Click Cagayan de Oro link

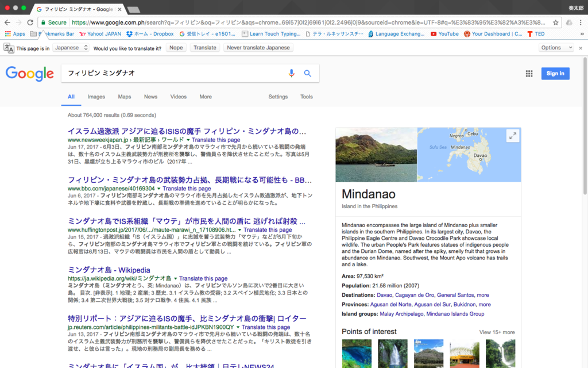click(415, 295)
